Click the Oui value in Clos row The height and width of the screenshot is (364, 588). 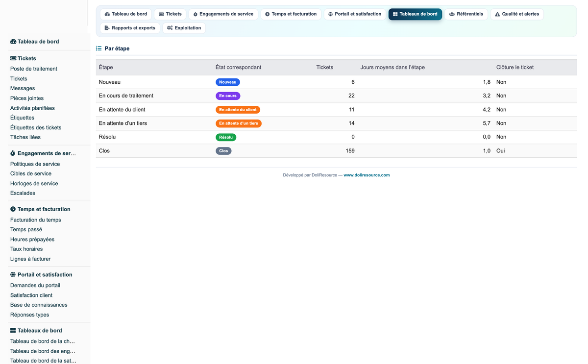501,151
